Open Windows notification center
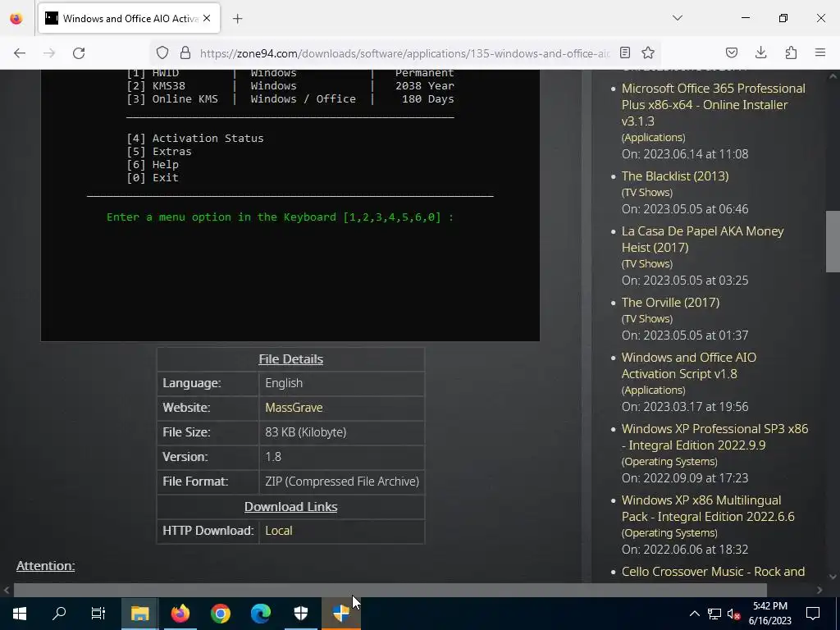Image resolution: width=840 pixels, height=630 pixels. (x=813, y=614)
